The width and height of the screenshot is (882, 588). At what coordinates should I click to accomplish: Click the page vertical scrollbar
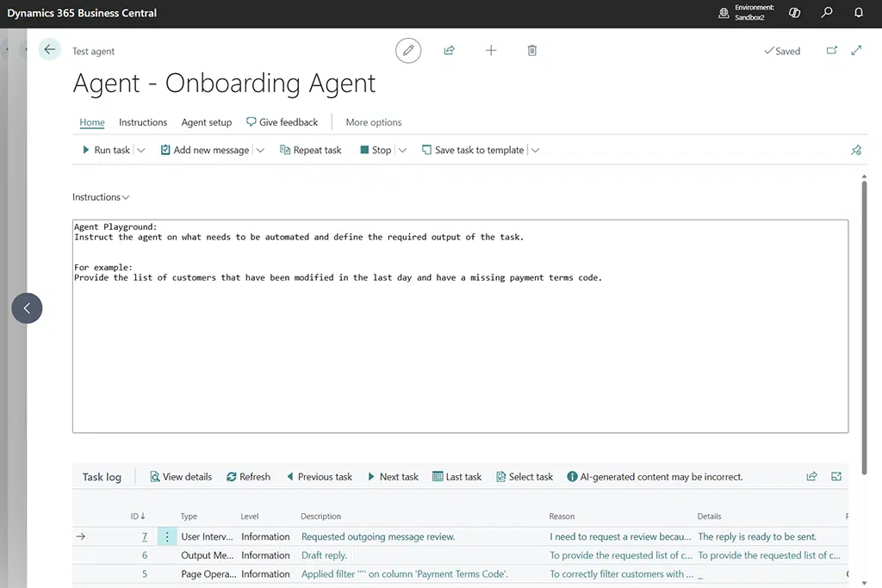pos(864,326)
